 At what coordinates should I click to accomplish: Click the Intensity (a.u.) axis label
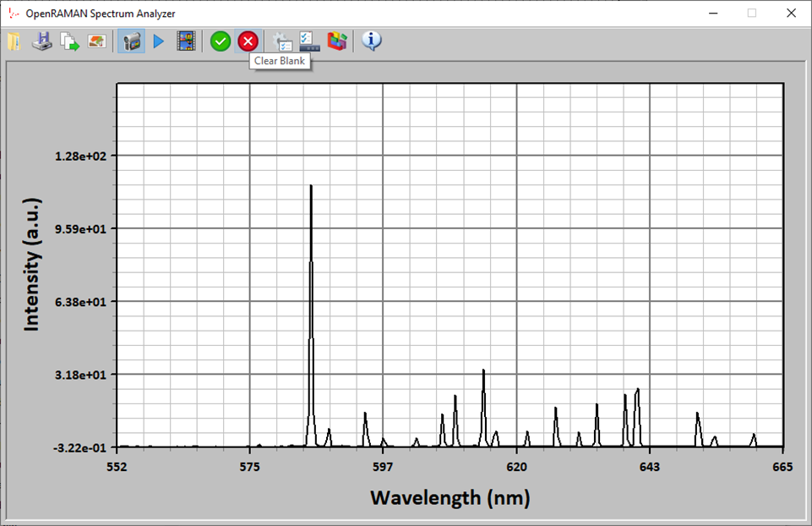click(x=31, y=264)
